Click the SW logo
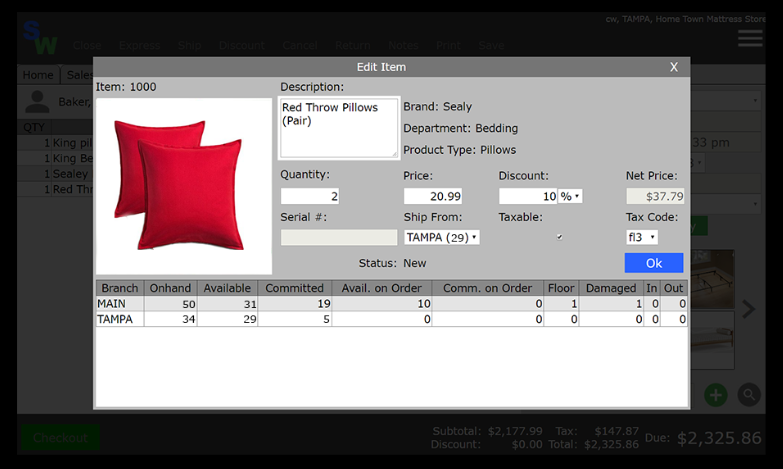Image resolution: width=783 pixels, height=469 pixels. [40, 38]
